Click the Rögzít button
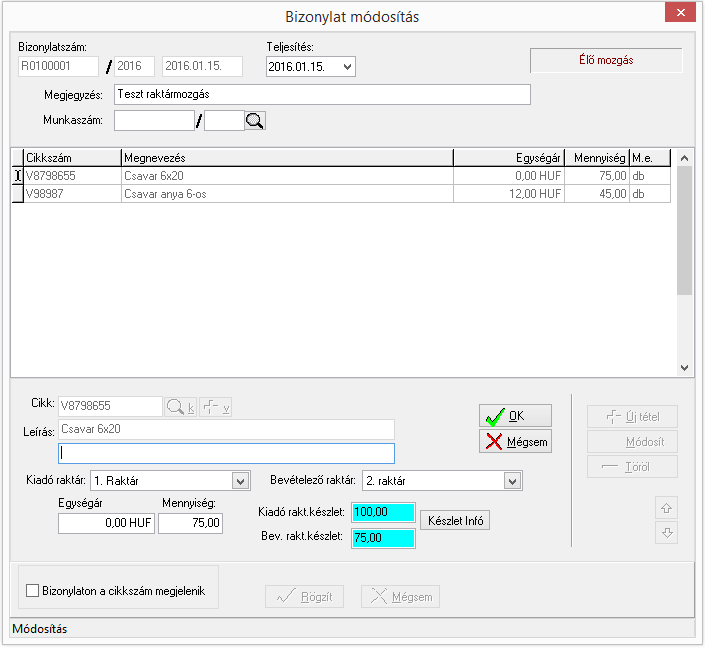Image resolution: width=705 pixels, height=649 pixels. 304,597
